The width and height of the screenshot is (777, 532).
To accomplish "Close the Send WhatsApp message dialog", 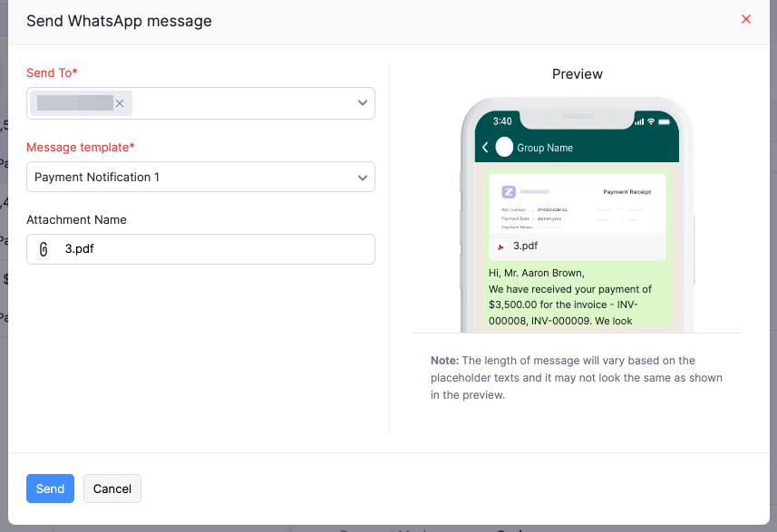I will (745, 19).
